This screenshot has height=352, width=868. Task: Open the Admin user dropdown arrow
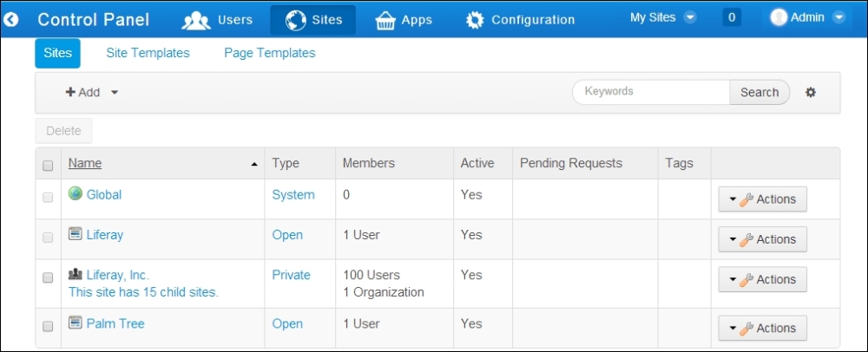[x=838, y=17]
